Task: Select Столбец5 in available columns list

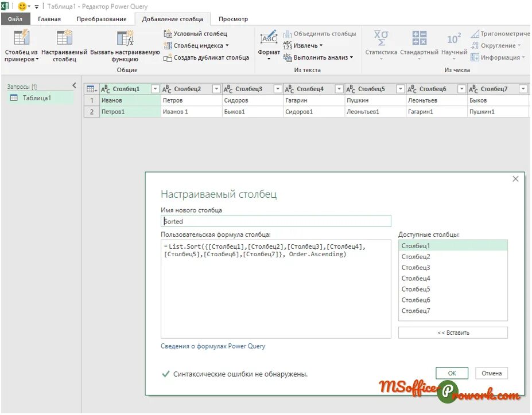Action: (453, 289)
